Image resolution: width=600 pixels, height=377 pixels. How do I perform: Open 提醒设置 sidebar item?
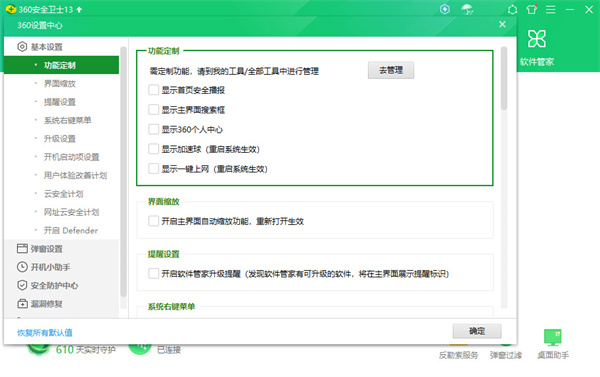(x=61, y=102)
